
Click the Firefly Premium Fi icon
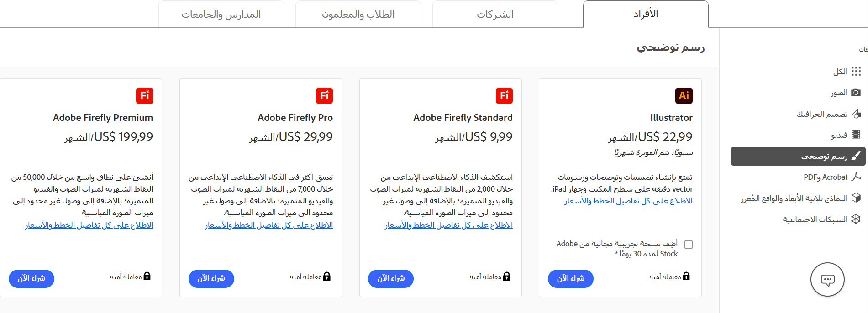pos(144,96)
